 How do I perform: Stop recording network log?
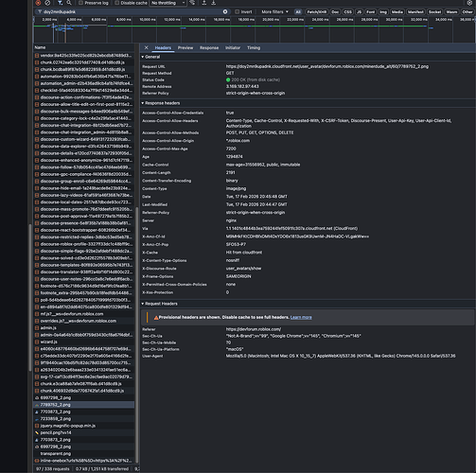(38, 3)
